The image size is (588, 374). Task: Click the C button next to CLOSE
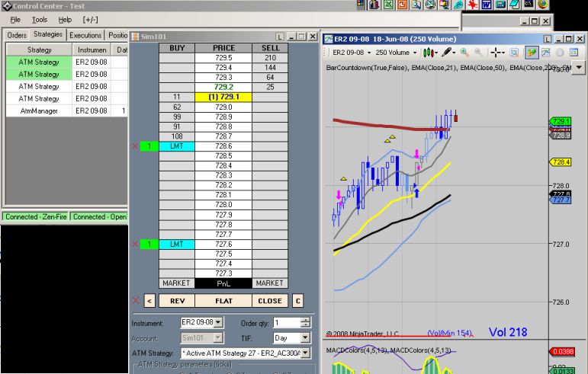tap(297, 301)
